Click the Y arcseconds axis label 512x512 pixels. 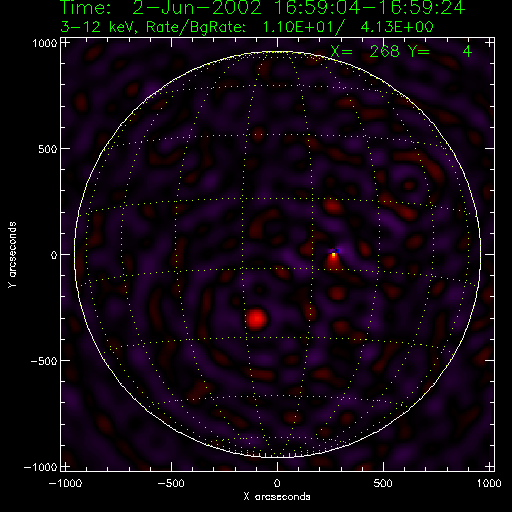12,255
